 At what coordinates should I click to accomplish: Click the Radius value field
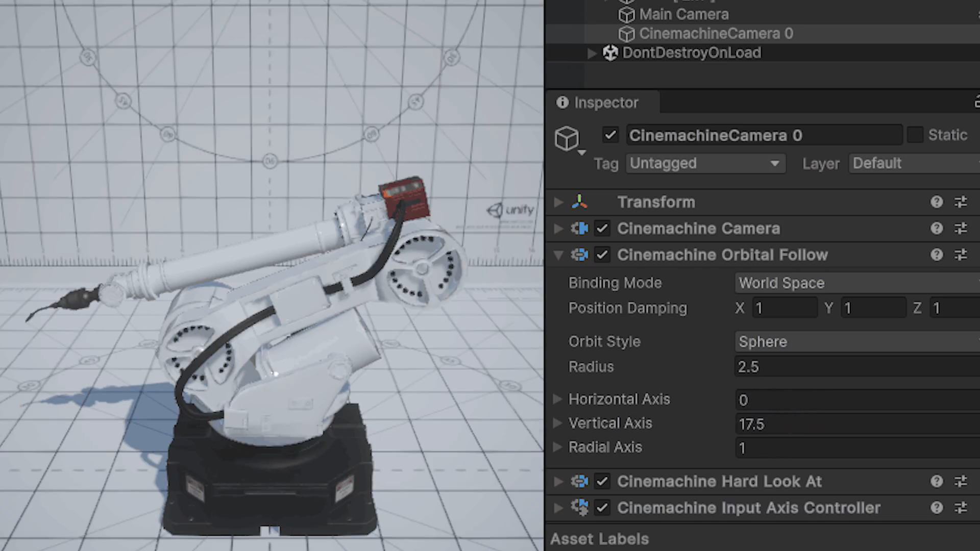[x=856, y=367]
